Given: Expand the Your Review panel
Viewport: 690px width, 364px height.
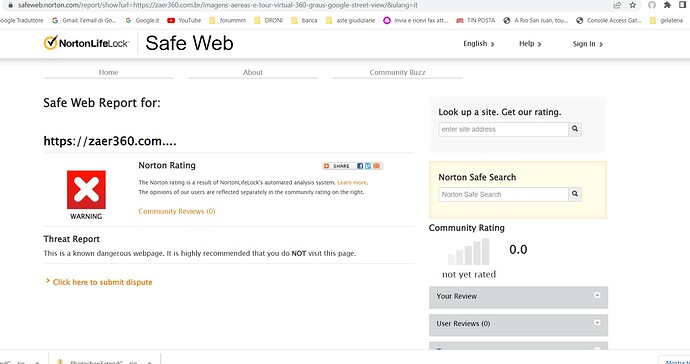Looking at the screenshot, I should (x=518, y=297).
